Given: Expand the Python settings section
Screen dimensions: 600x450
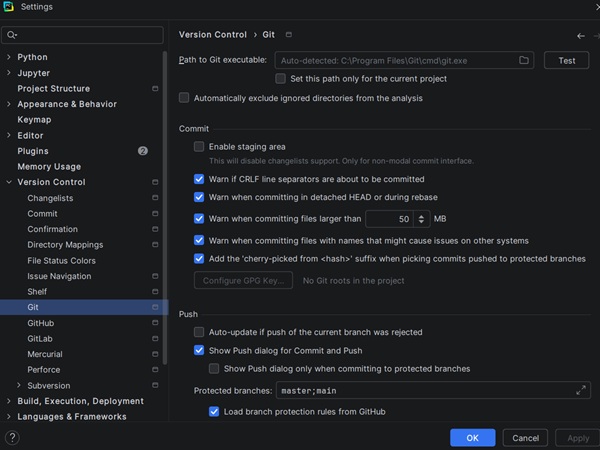Looking at the screenshot, I should click(9, 58).
